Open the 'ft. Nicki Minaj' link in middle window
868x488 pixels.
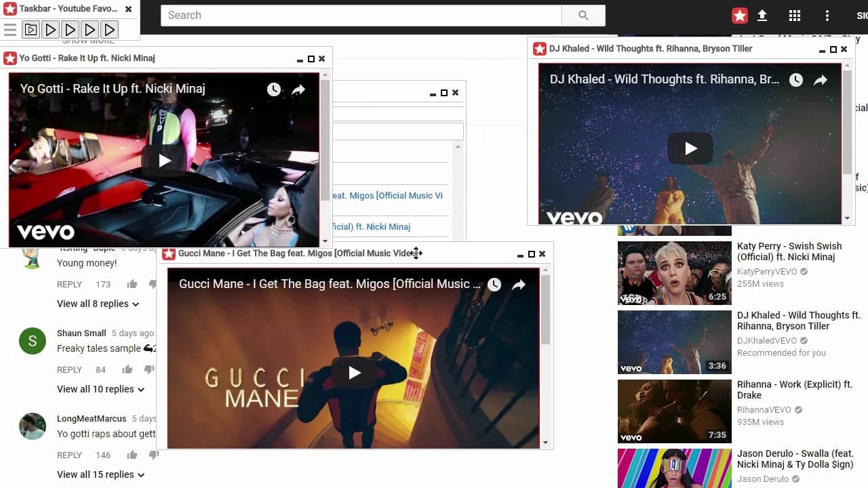pos(372,226)
